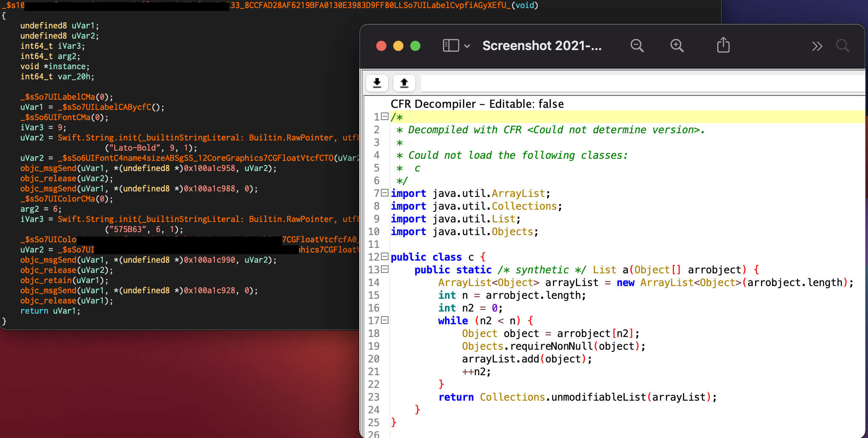Collapse the class c fold at line 12

385,256
